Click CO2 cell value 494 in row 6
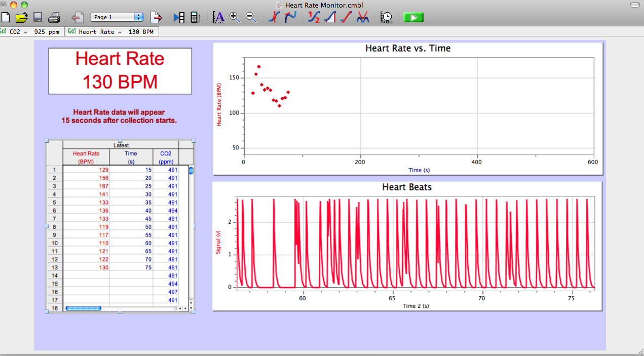This screenshot has width=644, height=356. click(166, 211)
